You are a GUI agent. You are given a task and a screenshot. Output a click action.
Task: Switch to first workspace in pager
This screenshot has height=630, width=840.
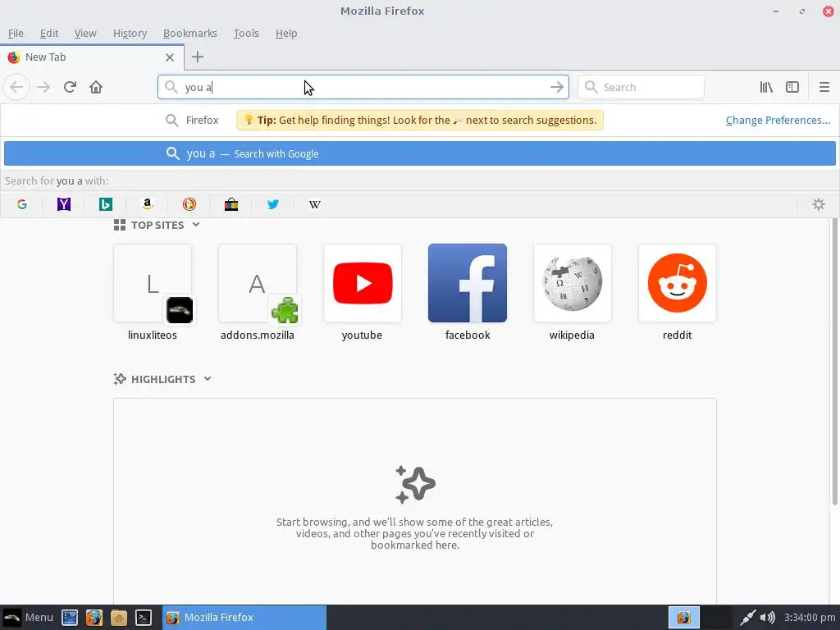684,617
